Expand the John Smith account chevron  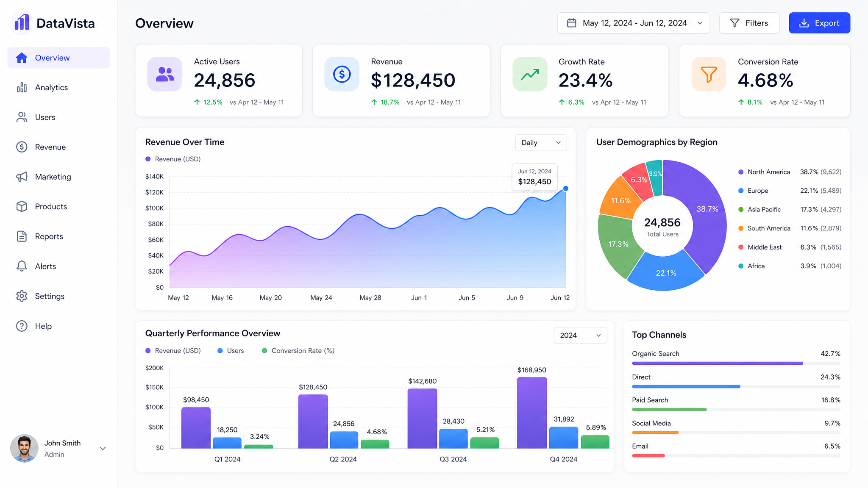click(x=103, y=448)
